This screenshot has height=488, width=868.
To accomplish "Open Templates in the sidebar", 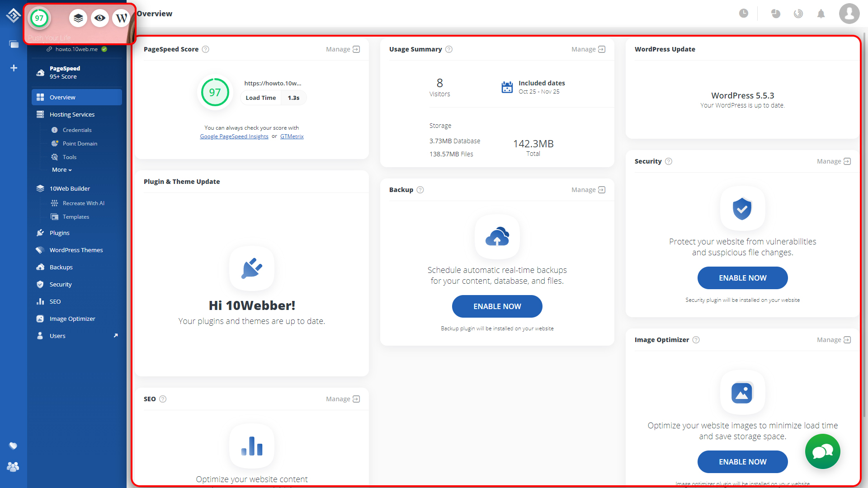I will (x=75, y=217).
